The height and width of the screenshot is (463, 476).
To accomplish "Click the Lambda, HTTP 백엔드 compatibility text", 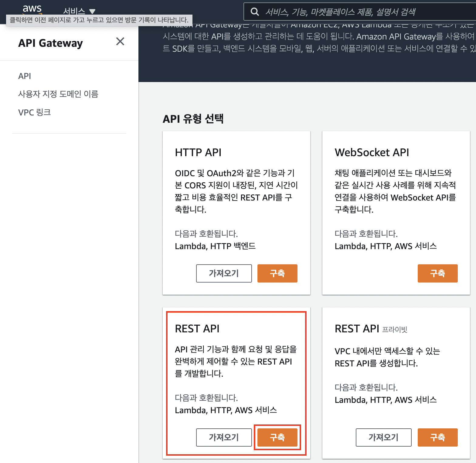I will pyautogui.click(x=215, y=246).
